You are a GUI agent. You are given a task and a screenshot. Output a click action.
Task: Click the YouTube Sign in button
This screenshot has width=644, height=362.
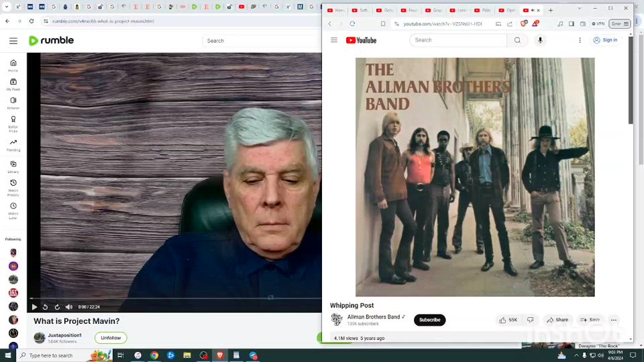pos(605,40)
